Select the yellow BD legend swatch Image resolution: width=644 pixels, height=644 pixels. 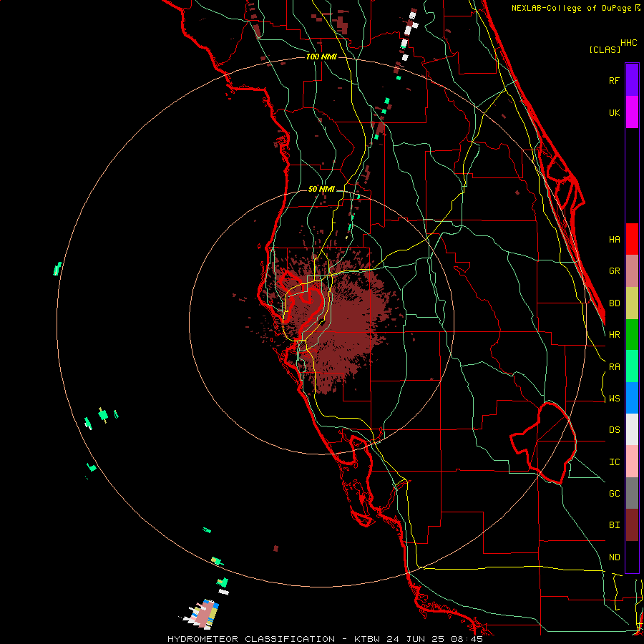[632, 303]
